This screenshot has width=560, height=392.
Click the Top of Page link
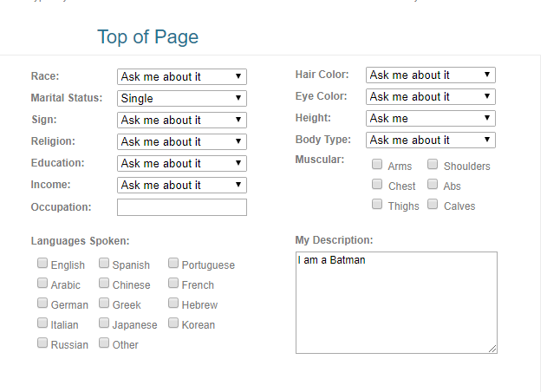(147, 36)
